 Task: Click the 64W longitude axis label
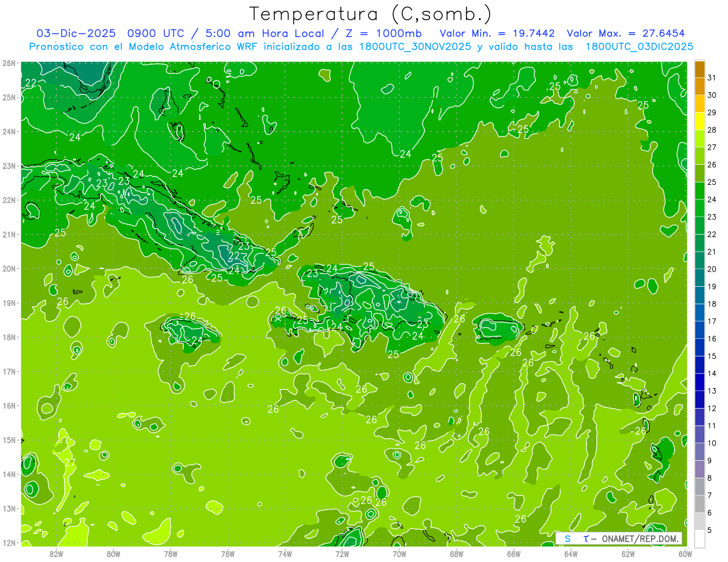point(571,554)
